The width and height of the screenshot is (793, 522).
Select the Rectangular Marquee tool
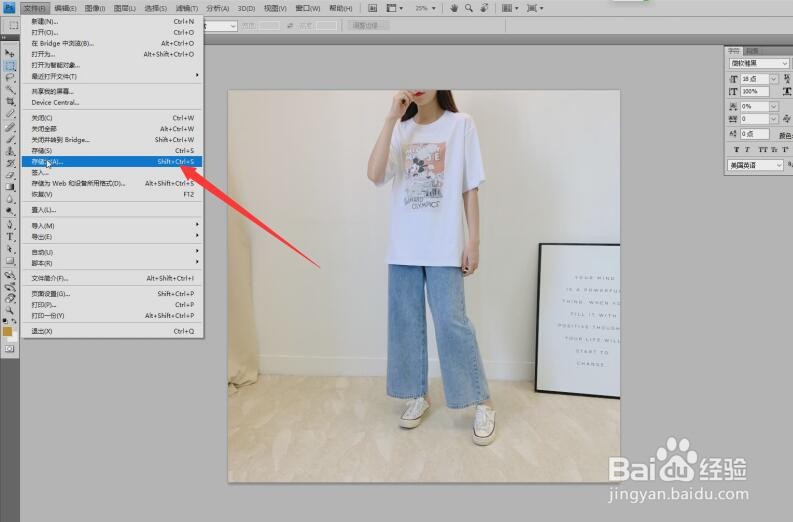10,65
